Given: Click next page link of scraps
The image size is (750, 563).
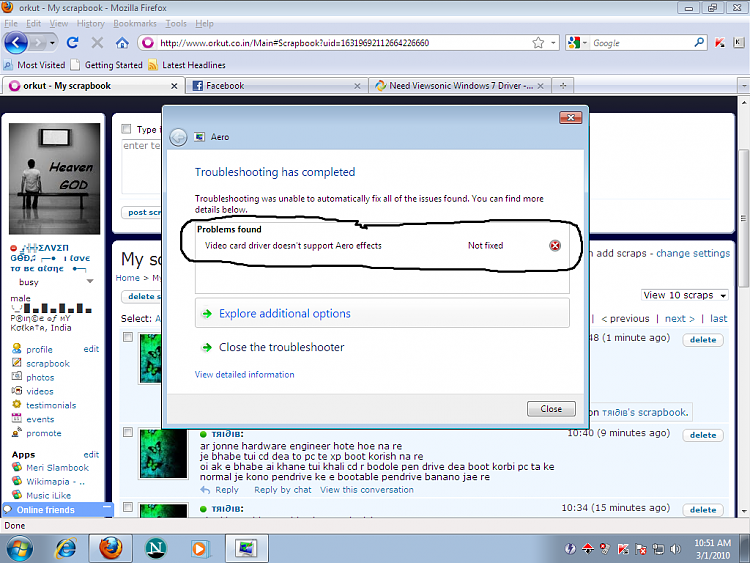Looking at the screenshot, I should [680, 319].
